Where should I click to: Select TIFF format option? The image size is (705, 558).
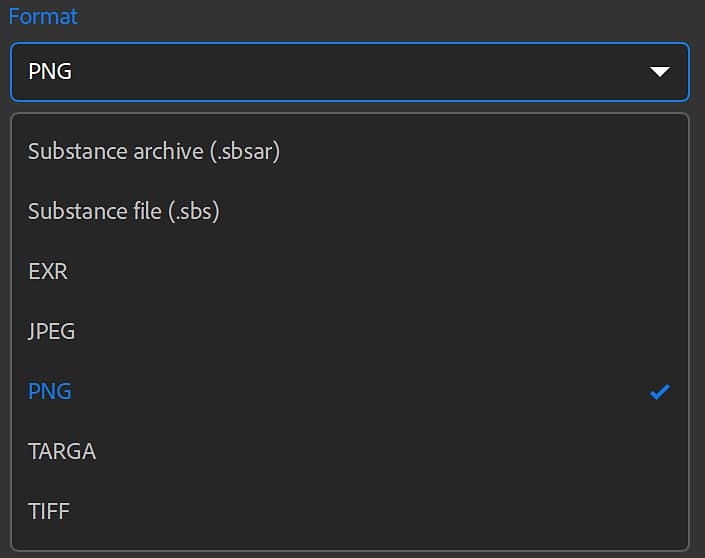click(x=49, y=511)
